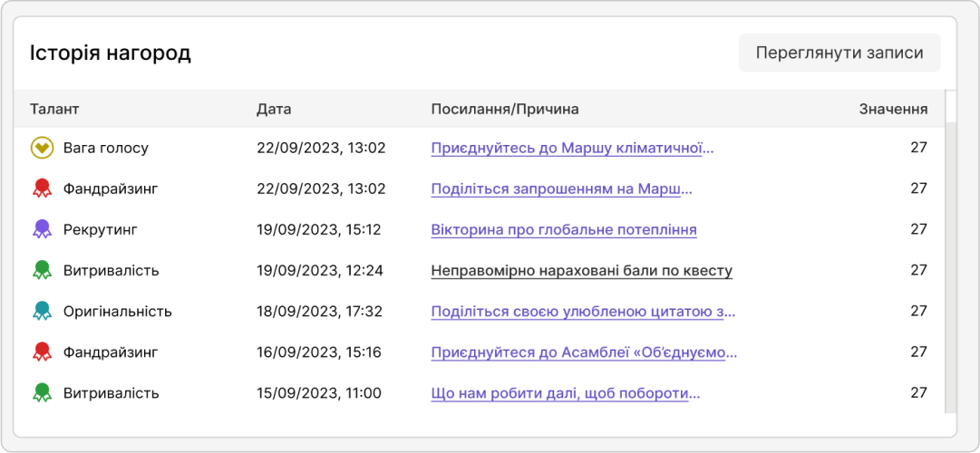Click the purple Рекрутинг ribbon icon
980x453 pixels.
pos(41,229)
